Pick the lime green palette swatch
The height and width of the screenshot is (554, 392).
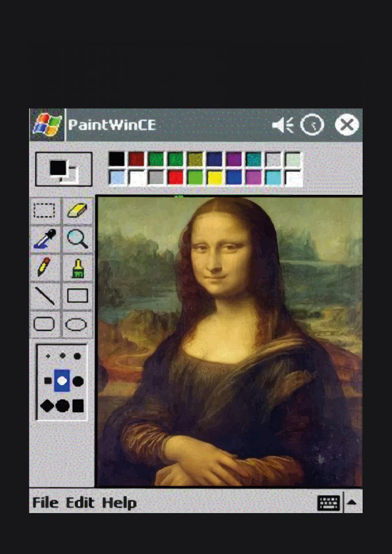195,178
